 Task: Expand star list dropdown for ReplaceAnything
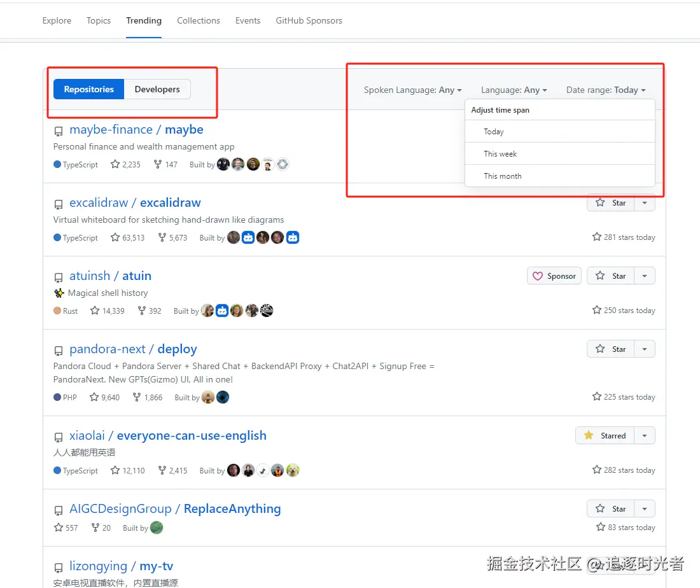click(645, 509)
